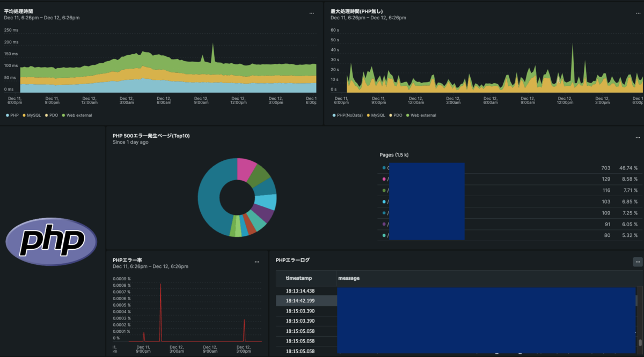
Task: Click the PHP logo image
Action: [x=52, y=242]
